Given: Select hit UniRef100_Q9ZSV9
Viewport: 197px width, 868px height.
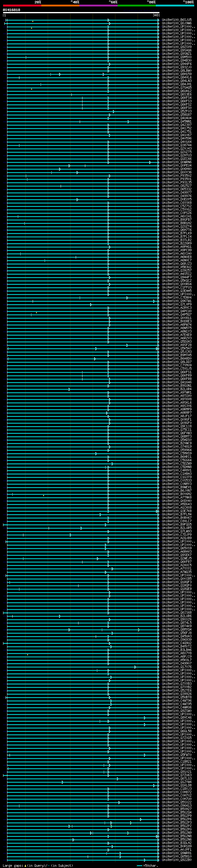Looking at the screenshot, I should (177, 47).
